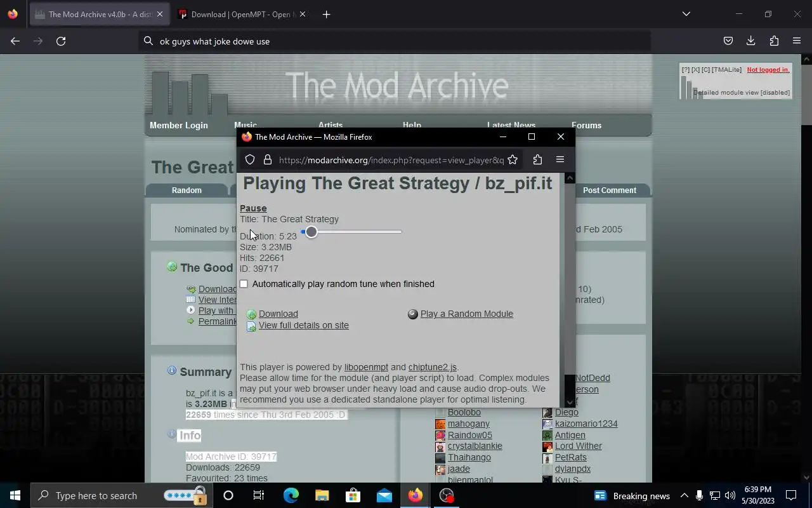Viewport: 812px width, 508px height.
Task: Launch Microsoft Edge from the taskbar
Action: 291,495
